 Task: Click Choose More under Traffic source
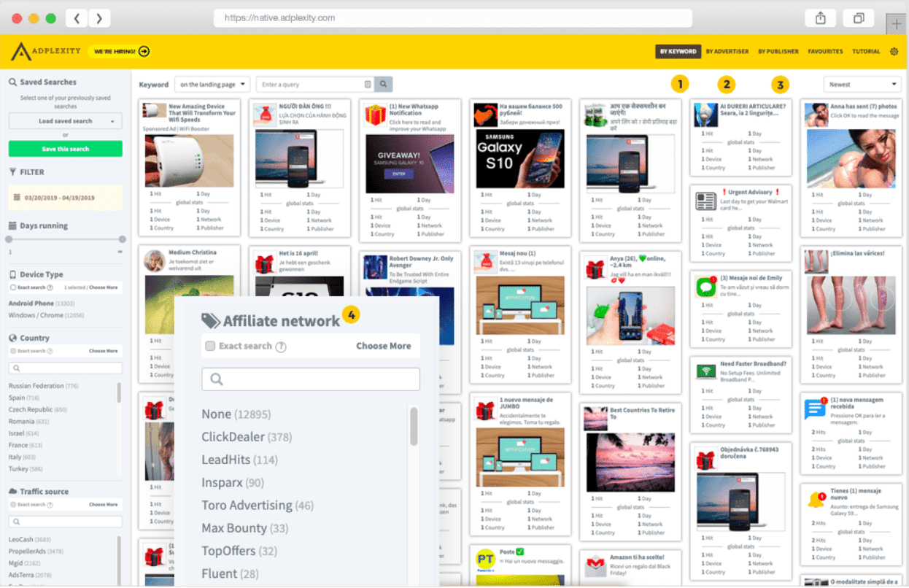tap(103, 505)
